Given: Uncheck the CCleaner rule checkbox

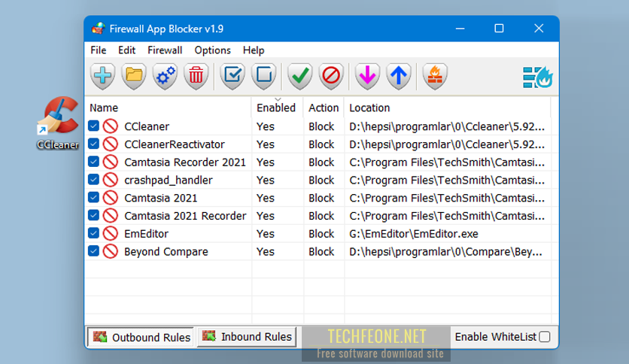Looking at the screenshot, I should pyautogui.click(x=93, y=126).
